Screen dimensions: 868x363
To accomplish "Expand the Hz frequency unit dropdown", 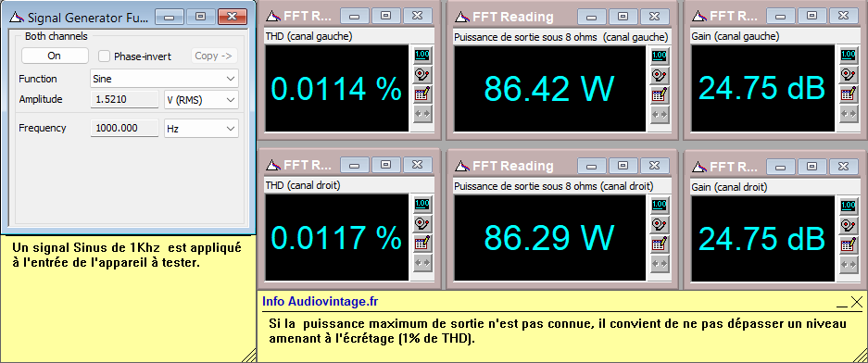I will point(201,129).
